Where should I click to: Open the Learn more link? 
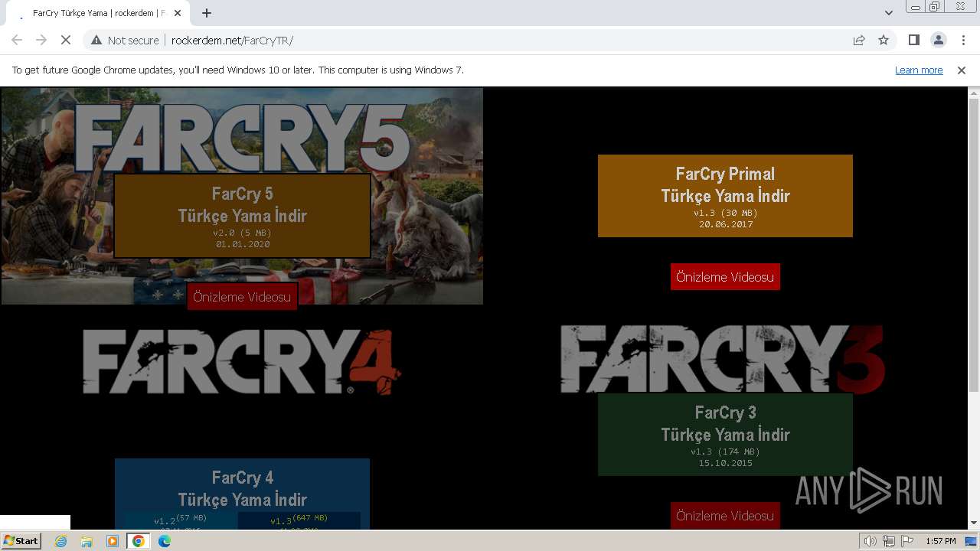click(919, 70)
